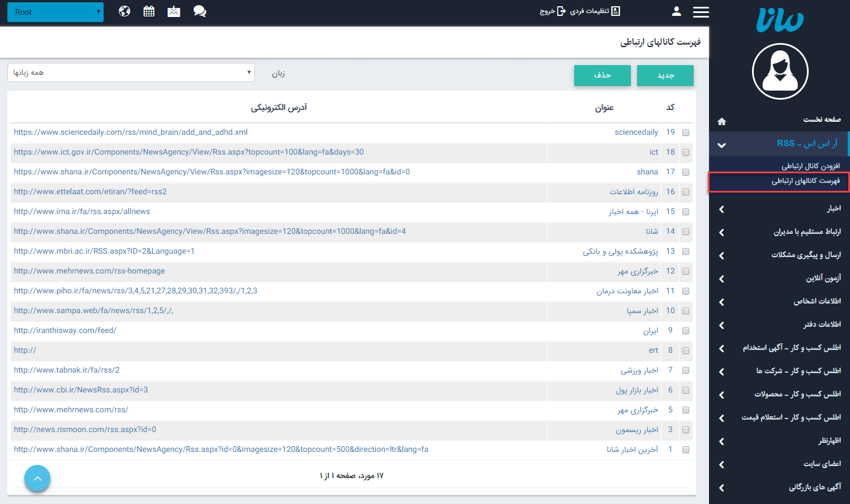
Task: Open the Root dropdown in the top bar
Action: pos(55,11)
